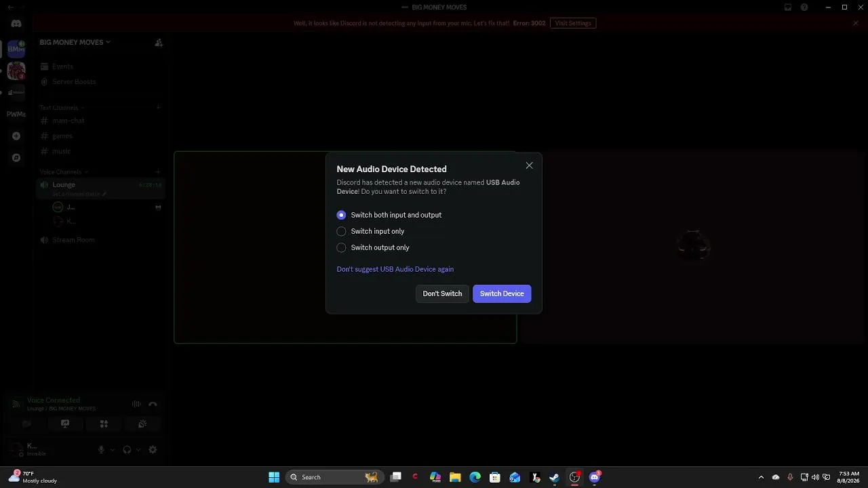
Task: Select Switch input only option
Action: tap(371, 231)
